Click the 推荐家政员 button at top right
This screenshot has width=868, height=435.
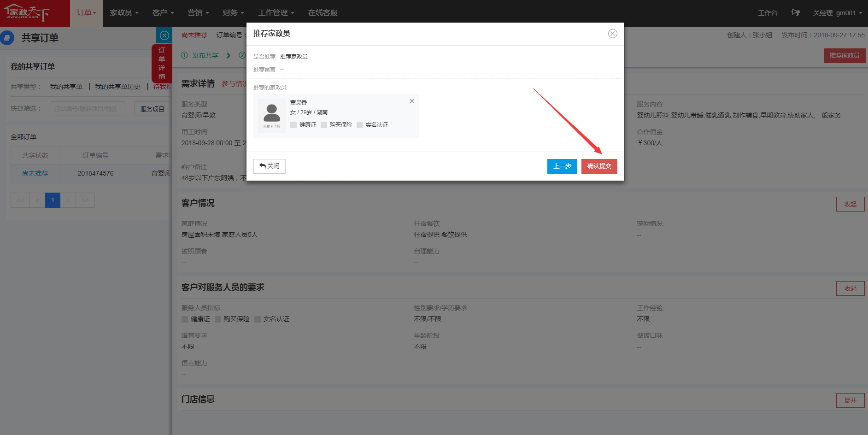pos(845,56)
